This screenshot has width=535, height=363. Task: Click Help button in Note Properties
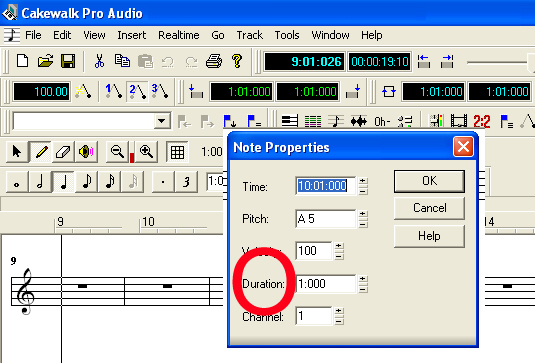429,236
